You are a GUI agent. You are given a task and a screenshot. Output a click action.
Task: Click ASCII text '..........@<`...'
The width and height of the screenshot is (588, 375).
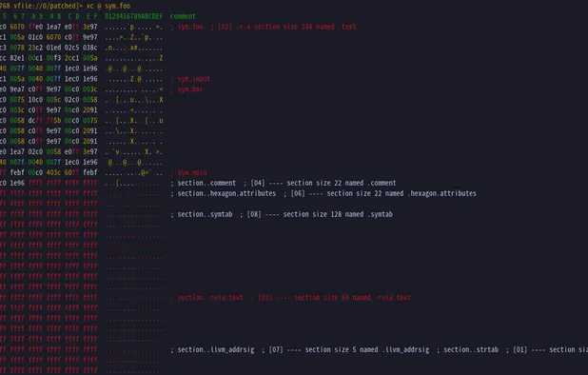(x=134, y=173)
